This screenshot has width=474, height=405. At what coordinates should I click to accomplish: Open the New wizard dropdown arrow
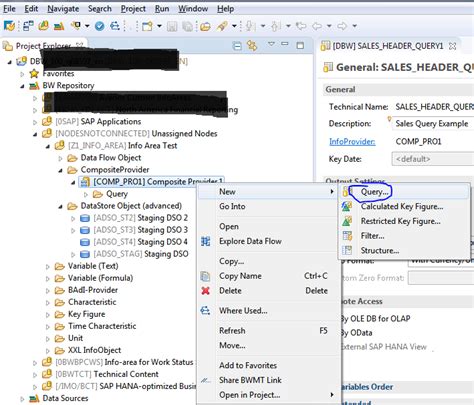[160, 26]
